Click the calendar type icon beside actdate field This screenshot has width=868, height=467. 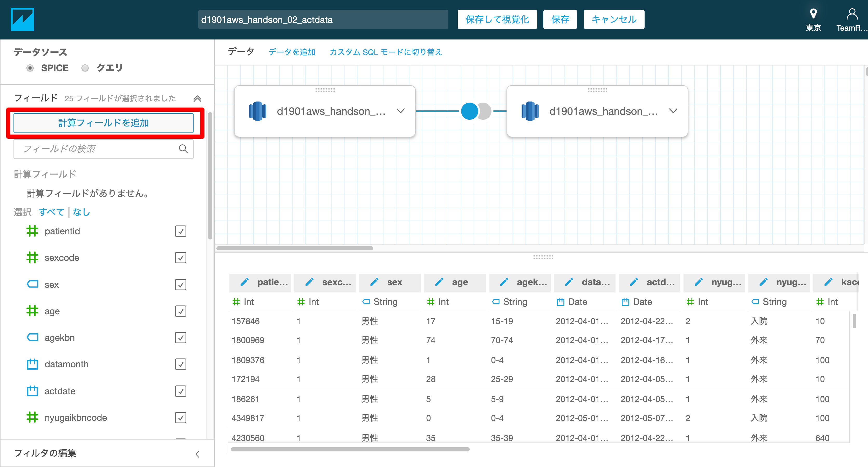pos(32,391)
